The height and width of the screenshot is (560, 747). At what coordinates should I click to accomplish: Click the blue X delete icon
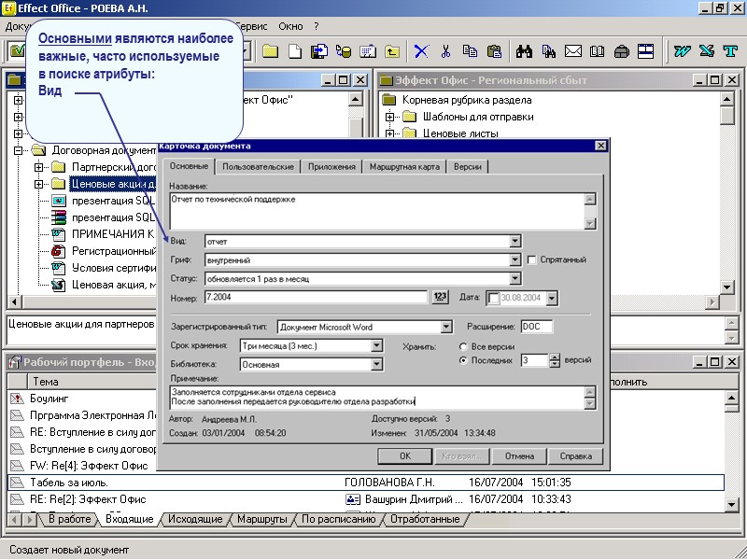click(x=421, y=51)
